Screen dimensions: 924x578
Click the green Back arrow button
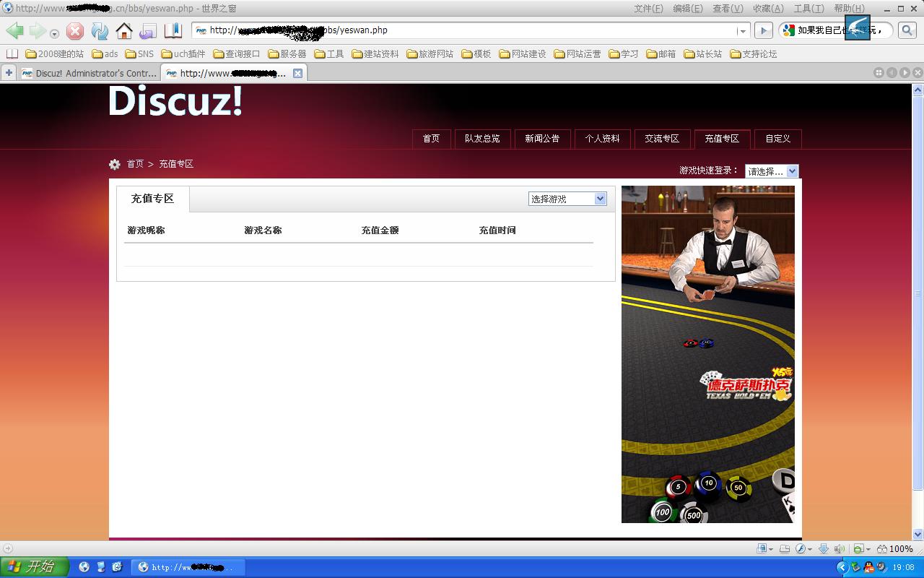15,31
